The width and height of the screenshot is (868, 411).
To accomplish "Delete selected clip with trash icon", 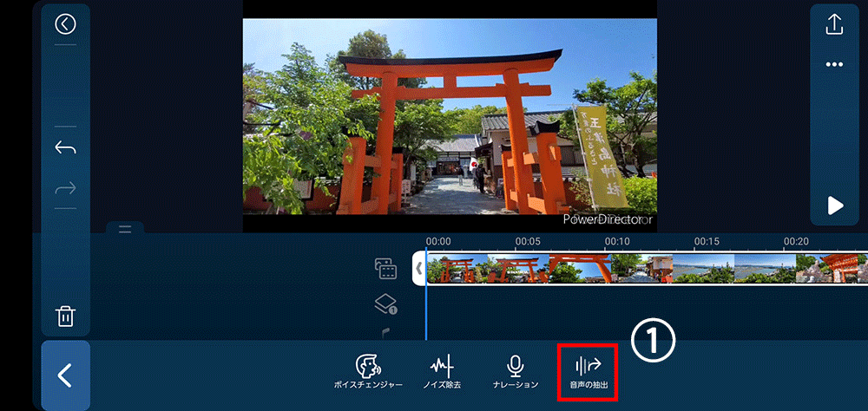I will click(65, 316).
